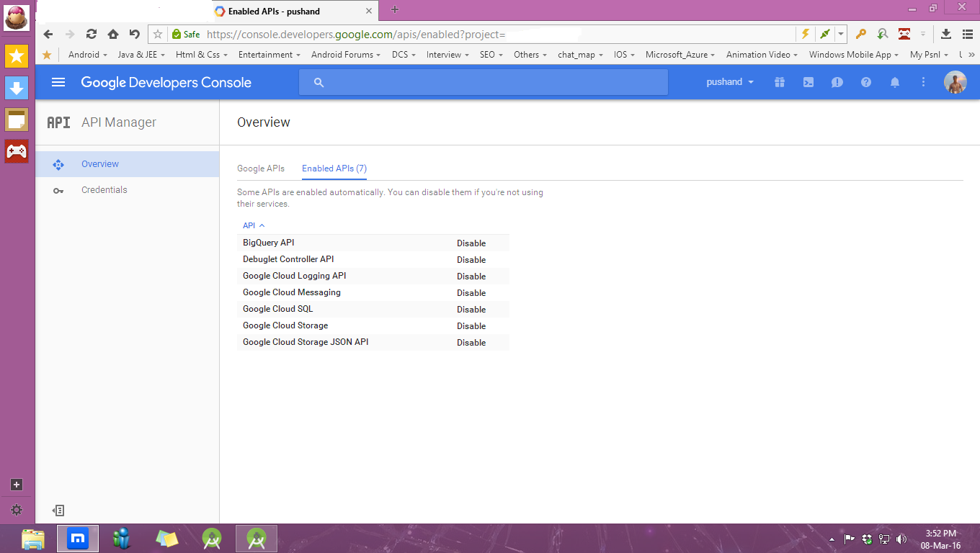
Task: Open the feedback alert icon
Action: click(837, 82)
